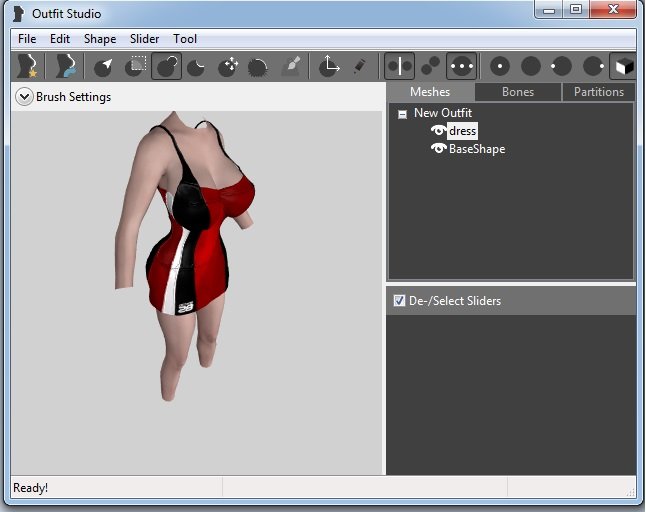Screen dimensions: 646x512
Task: Click the Load Project toolbar icon
Action: point(65,67)
